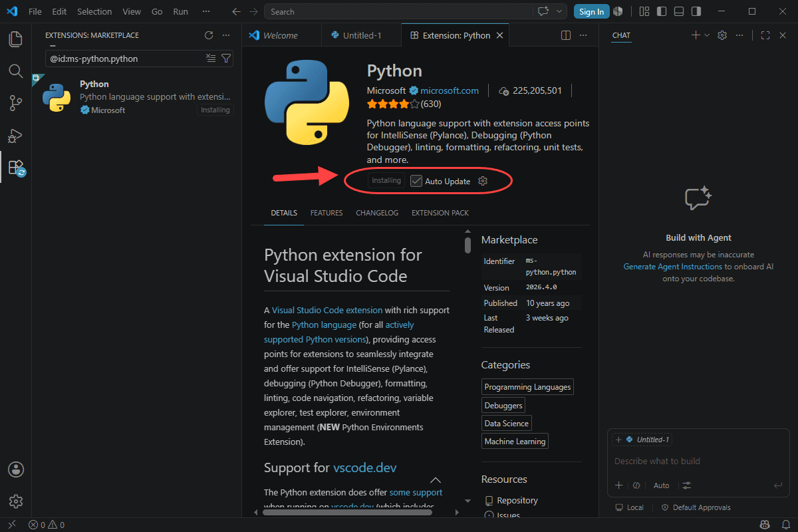Select Python extension in marketplace list
The height and width of the screenshot is (532, 798).
pos(137,97)
